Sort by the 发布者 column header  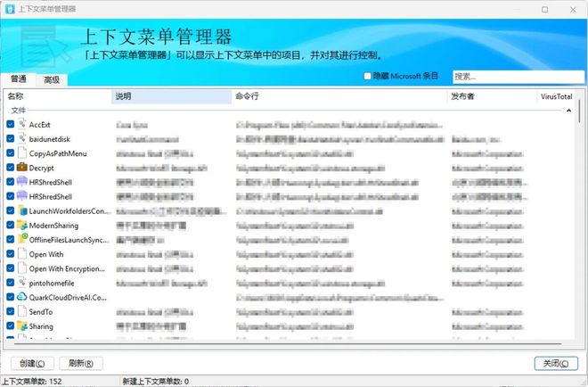pos(492,96)
